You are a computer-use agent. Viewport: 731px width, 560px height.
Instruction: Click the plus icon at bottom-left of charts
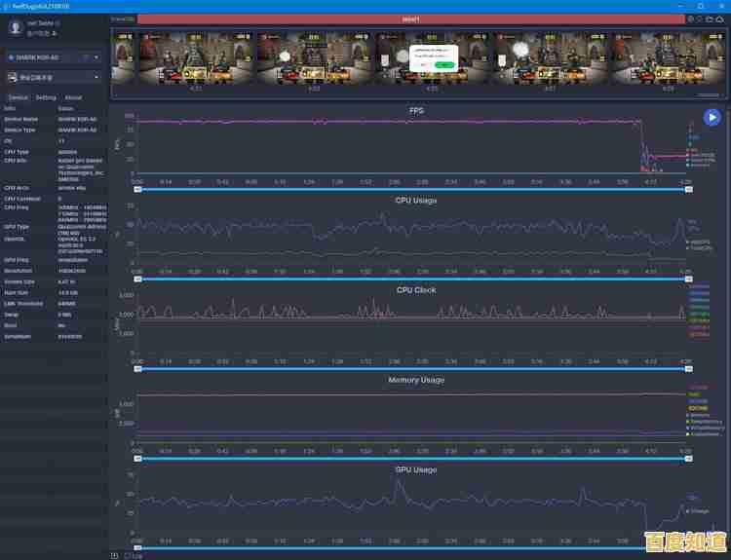114,555
